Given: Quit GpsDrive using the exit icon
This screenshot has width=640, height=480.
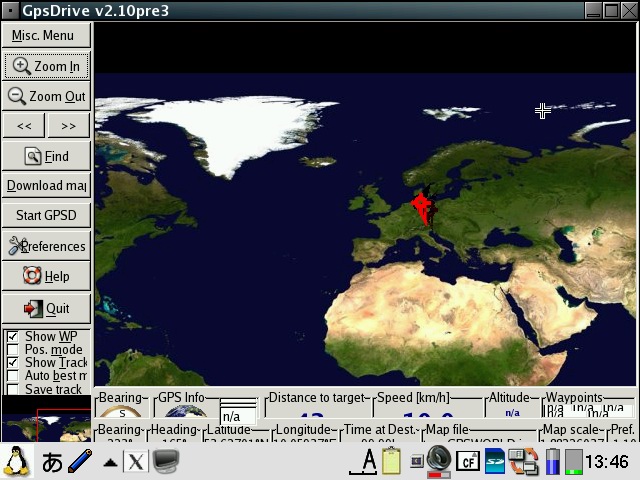Looking at the screenshot, I should [46, 308].
